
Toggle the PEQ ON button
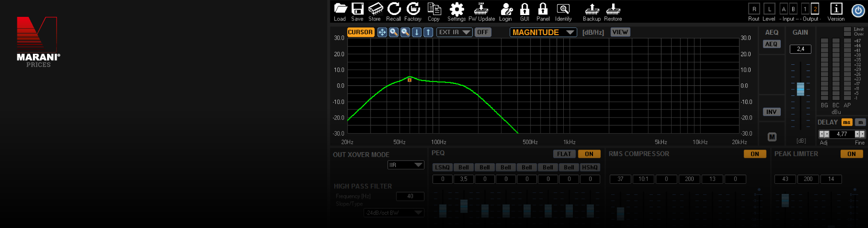(x=589, y=154)
